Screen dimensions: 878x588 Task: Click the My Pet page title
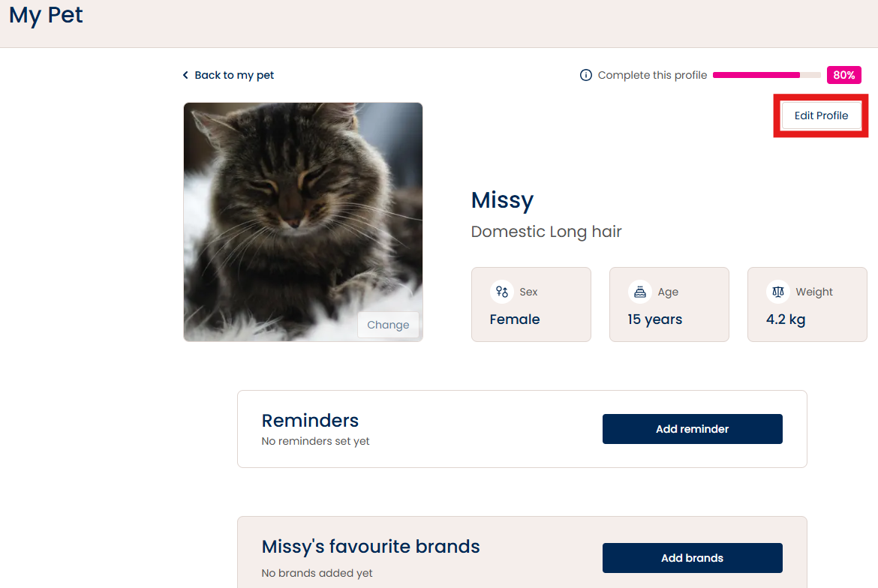coord(46,14)
